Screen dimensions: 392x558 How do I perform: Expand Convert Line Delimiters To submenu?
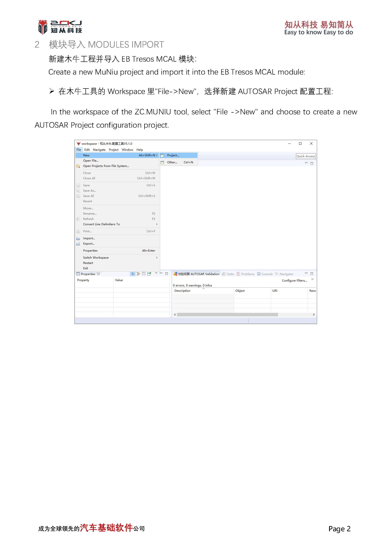tap(117, 224)
